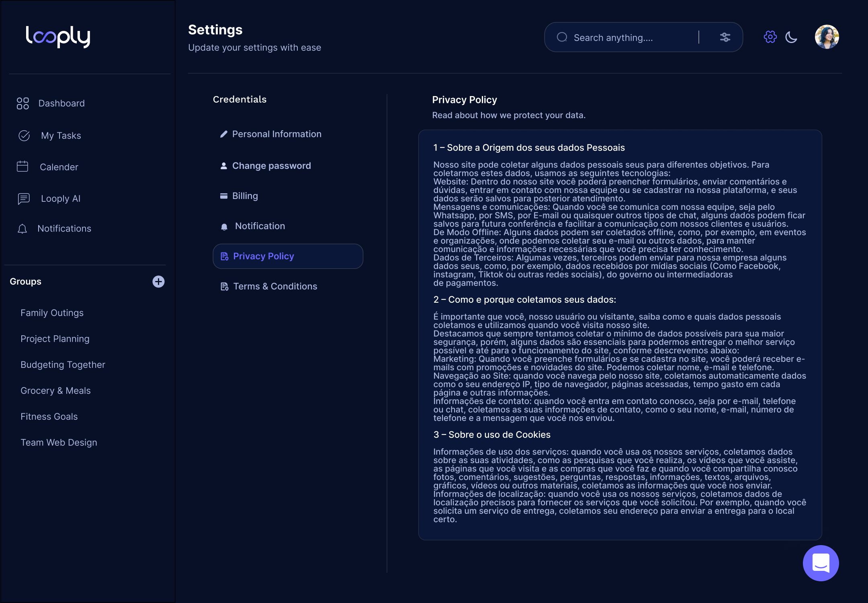Open the Team Web Design group

pyautogui.click(x=59, y=442)
